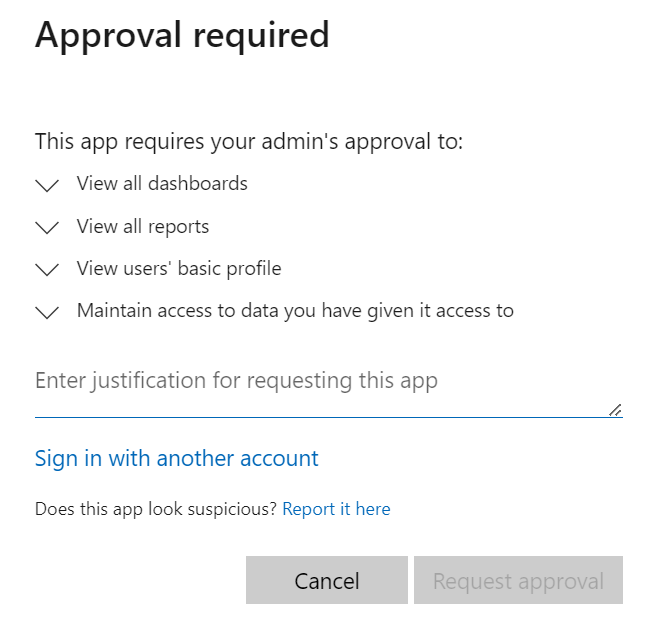Click the "View users' basic profile" permission
Screen dimensions: 652x629
pos(179,268)
